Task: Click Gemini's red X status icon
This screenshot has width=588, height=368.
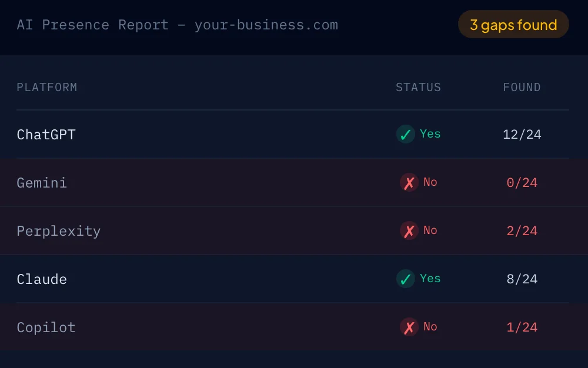Action: click(409, 182)
